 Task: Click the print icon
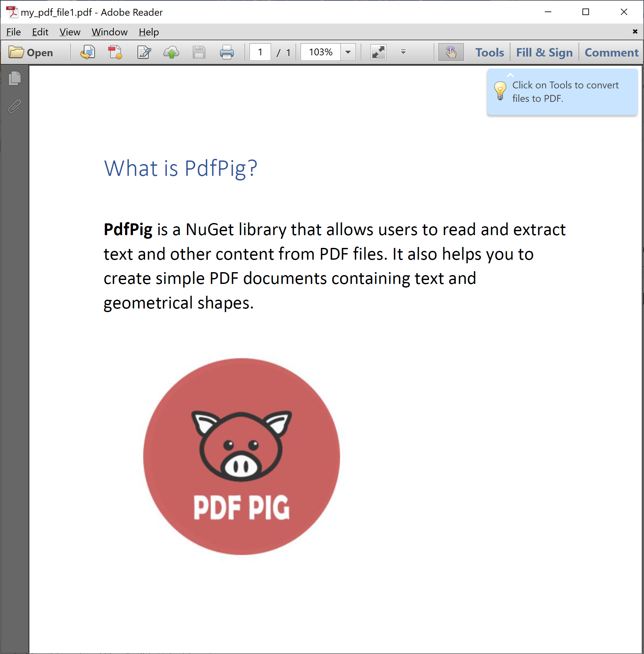click(x=226, y=52)
